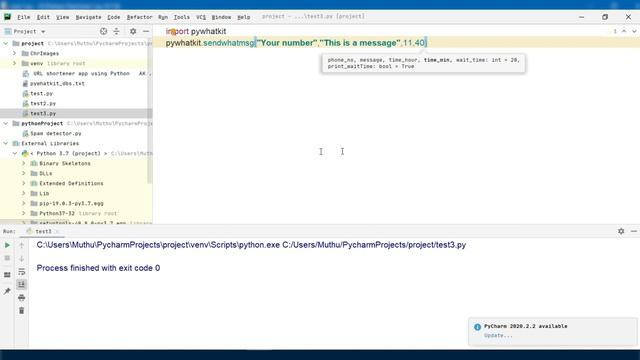Toggle scroll to end in Run console
The width and height of the screenshot is (640, 360).
(22, 284)
